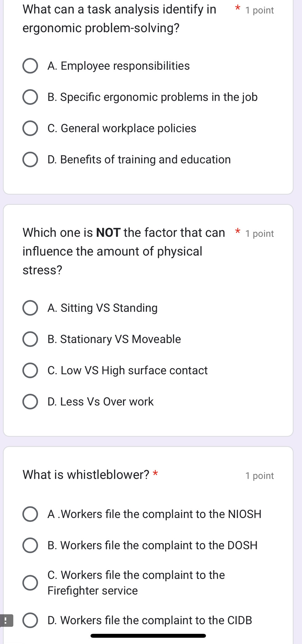Click the 1 point label on the physical stress question
Screen dimensions: 302x644
259,234
